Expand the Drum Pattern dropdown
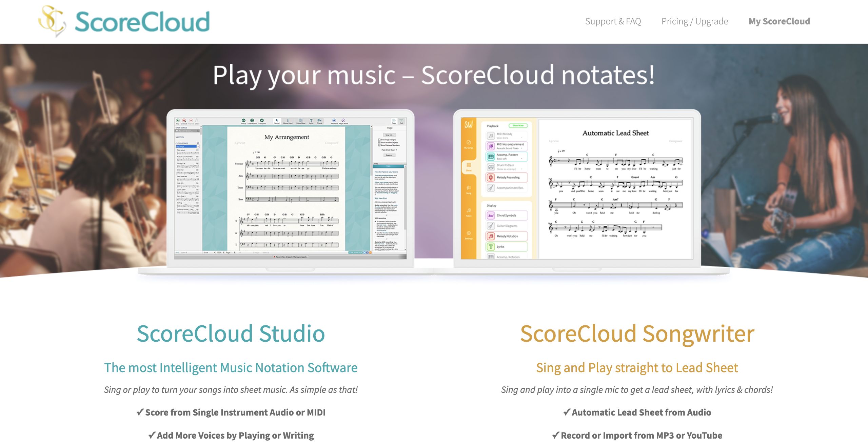This screenshot has height=444, width=868. click(x=522, y=169)
